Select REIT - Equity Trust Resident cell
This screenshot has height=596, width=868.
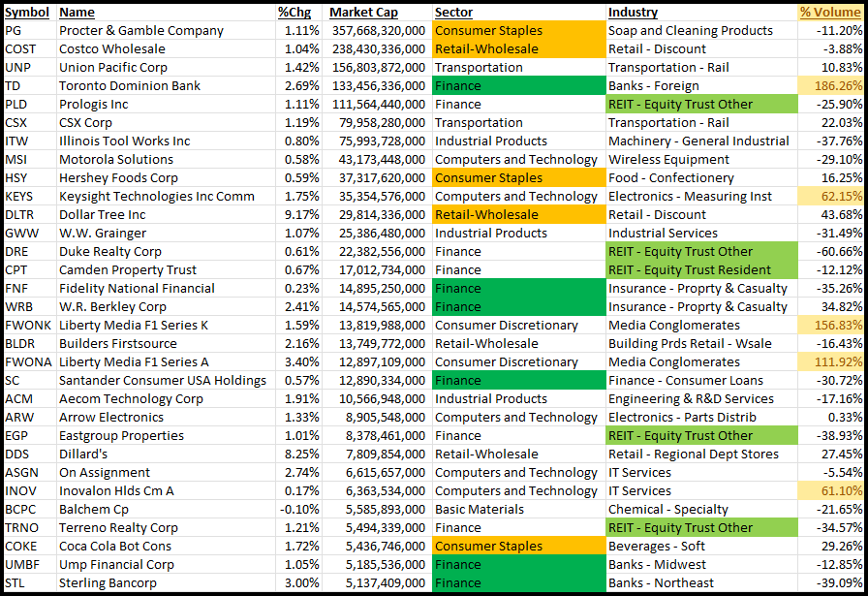pyautogui.click(x=702, y=269)
